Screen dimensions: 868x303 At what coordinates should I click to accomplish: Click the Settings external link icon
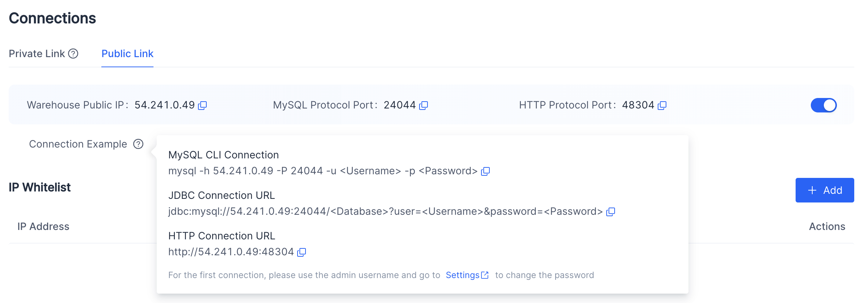click(x=485, y=275)
